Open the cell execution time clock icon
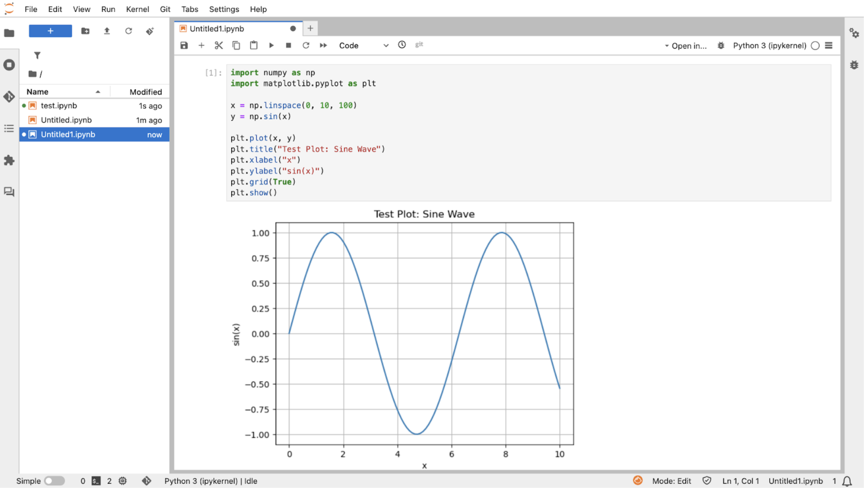868x493 pixels. (402, 45)
